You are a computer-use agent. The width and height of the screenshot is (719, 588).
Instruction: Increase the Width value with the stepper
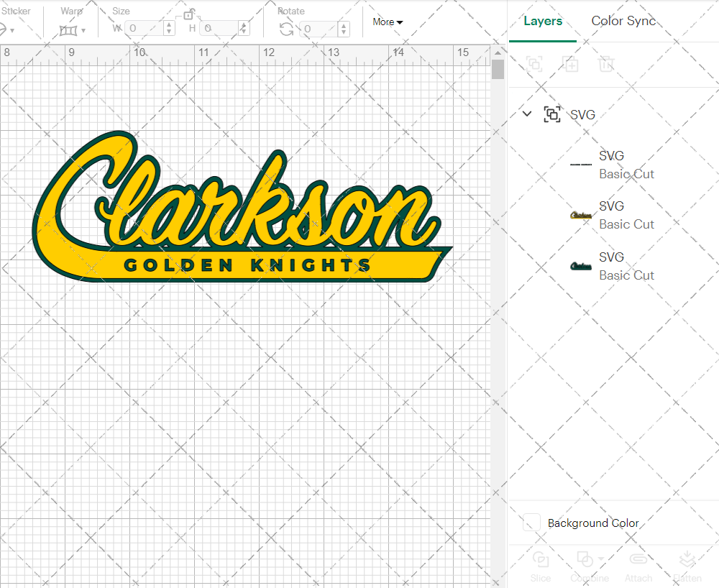pos(168,24)
